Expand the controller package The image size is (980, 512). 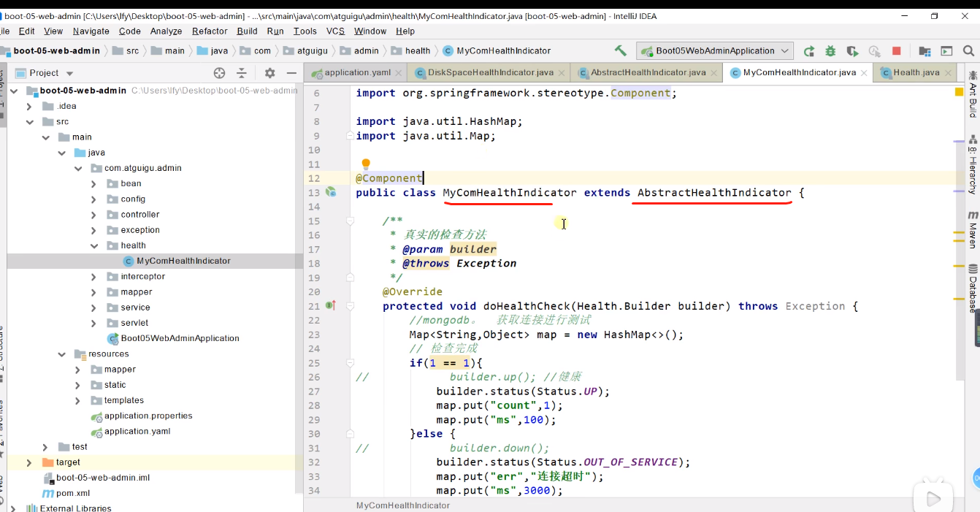[93, 215]
